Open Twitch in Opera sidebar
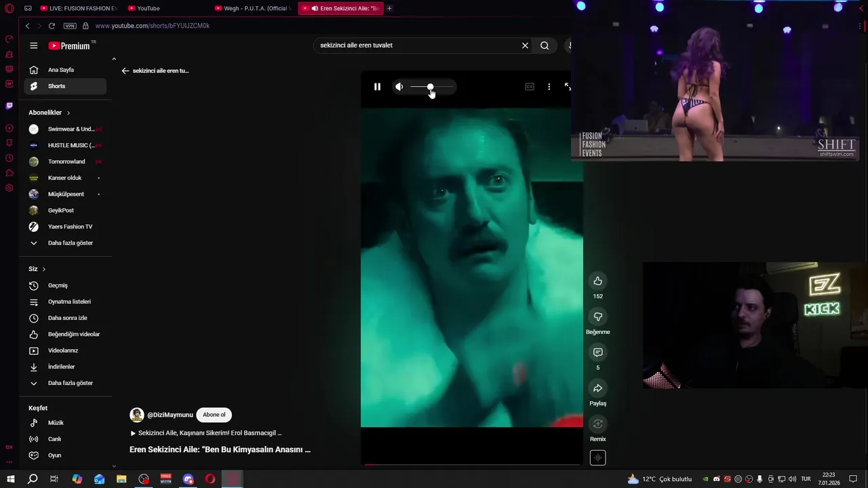The height and width of the screenshot is (488, 868). (9, 106)
